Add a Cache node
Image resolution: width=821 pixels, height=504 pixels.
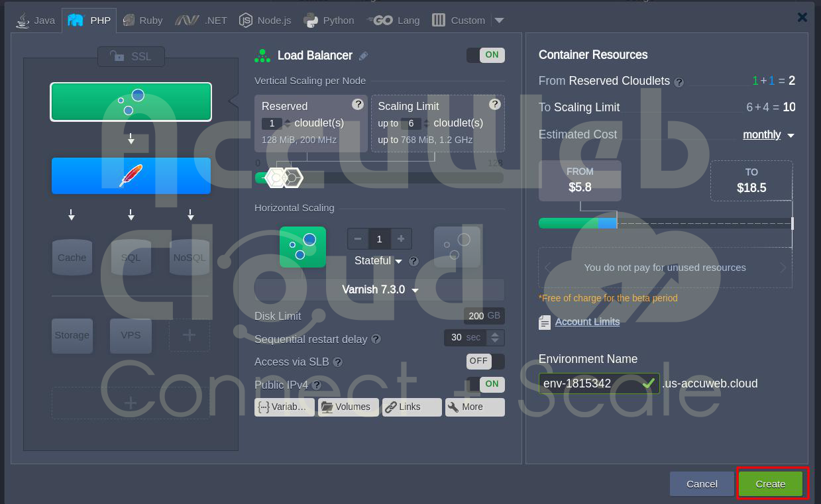[72, 258]
